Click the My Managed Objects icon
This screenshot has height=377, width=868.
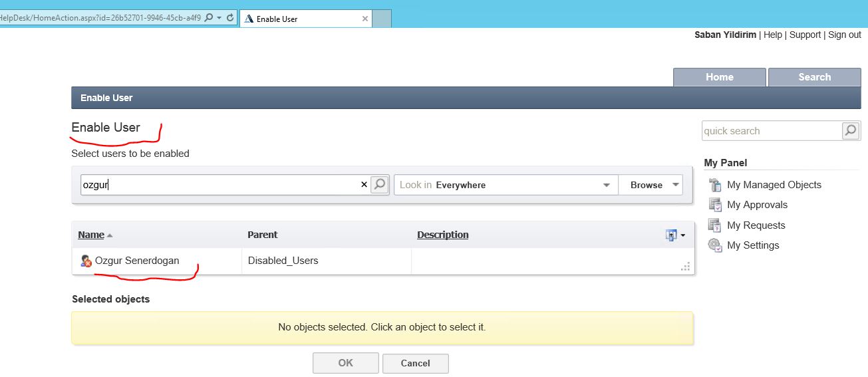[x=715, y=185]
